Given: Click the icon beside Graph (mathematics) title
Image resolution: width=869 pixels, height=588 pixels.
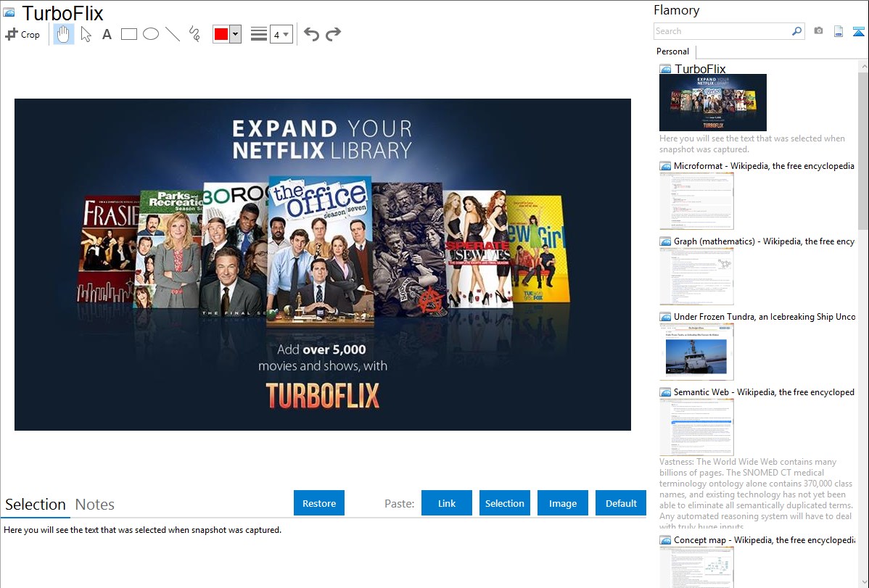Looking at the screenshot, I should pyautogui.click(x=665, y=241).
